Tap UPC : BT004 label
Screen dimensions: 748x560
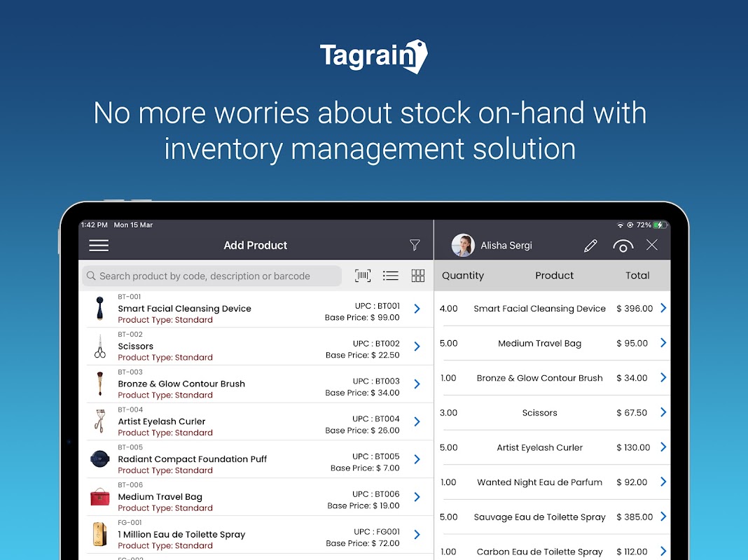point(376,419)
